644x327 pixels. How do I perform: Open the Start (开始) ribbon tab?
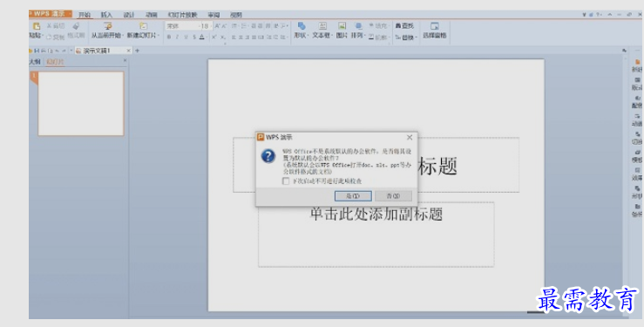(85, 15)
